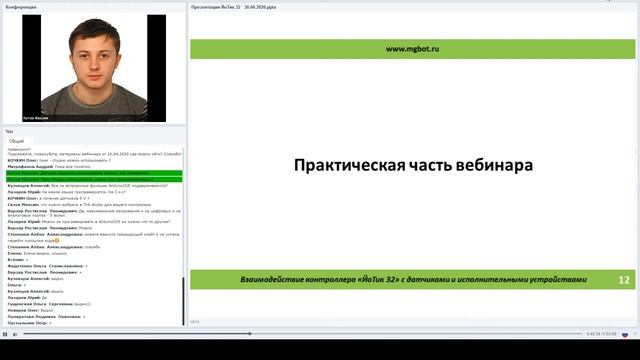This screenshot has width=640, height=360.
Task: Select Лазарев Юрий's reply Да
Action: pos(27,298)
